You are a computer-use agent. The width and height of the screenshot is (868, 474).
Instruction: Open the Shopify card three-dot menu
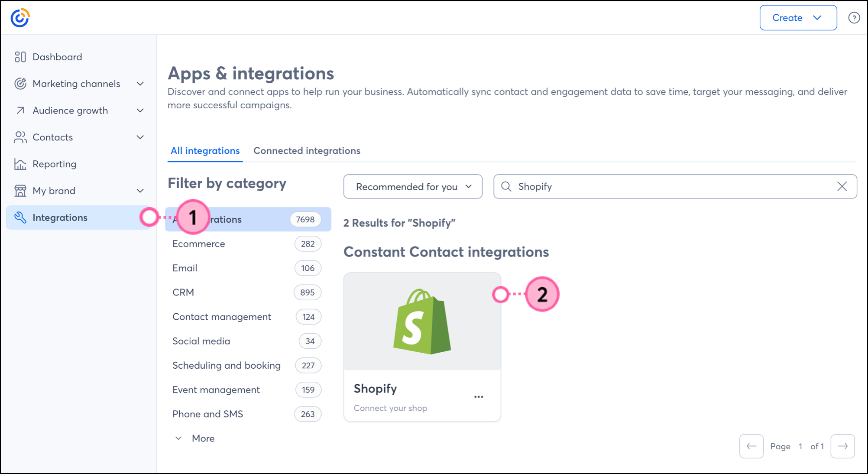478,397
